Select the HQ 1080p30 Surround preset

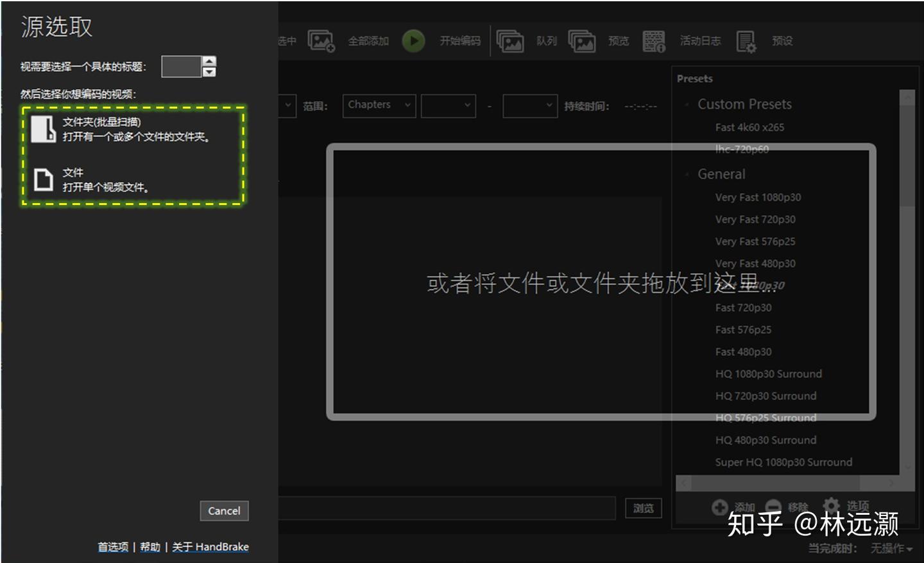[768, 374]
